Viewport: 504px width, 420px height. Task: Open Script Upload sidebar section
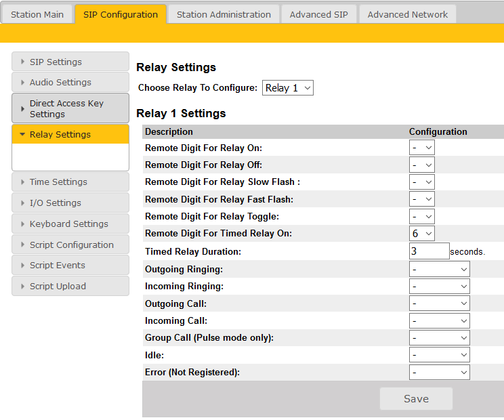[x=70, y=286]
